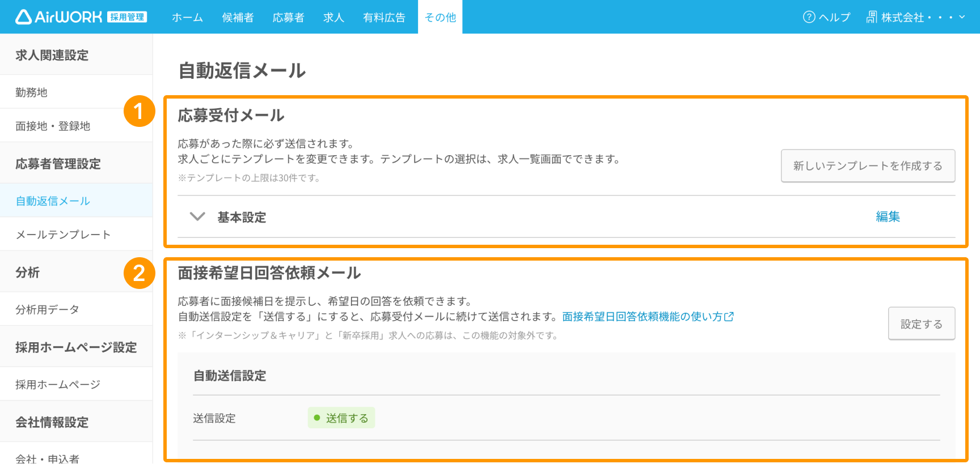Viewport: 980px width, 464px height.
Task: Click the 会社情報設定 sidebar heading
Action: tap(52, 422)
